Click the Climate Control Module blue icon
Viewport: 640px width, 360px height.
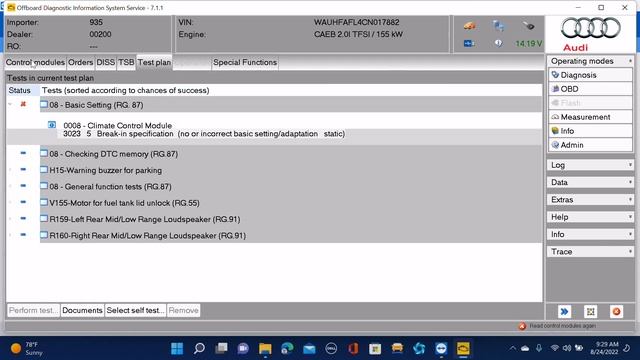click(x=52, y=125)
